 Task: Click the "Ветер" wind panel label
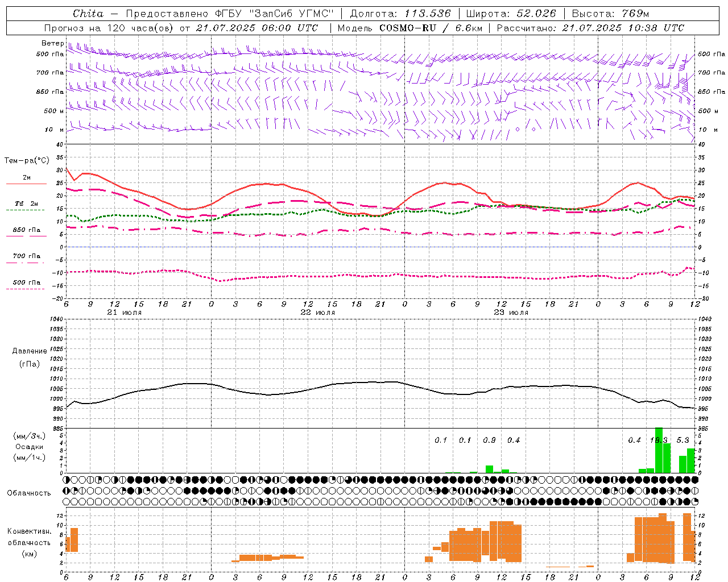pos(52,43)
